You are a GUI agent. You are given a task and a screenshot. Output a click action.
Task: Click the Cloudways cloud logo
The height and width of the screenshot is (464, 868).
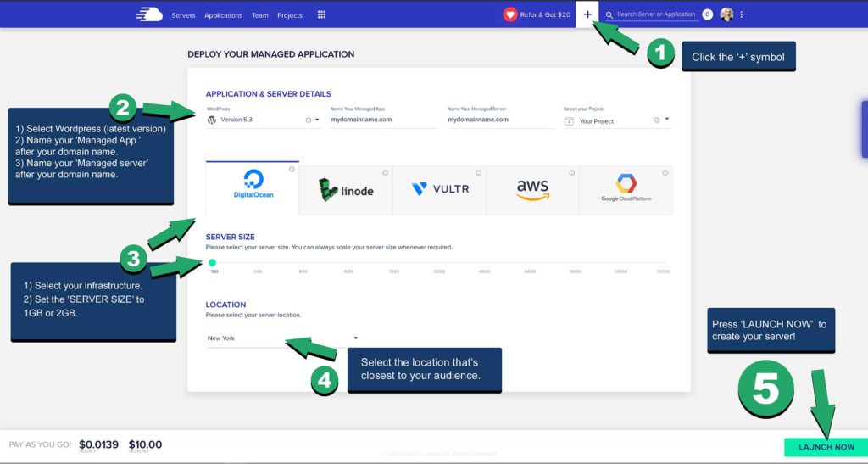(149, 14)
